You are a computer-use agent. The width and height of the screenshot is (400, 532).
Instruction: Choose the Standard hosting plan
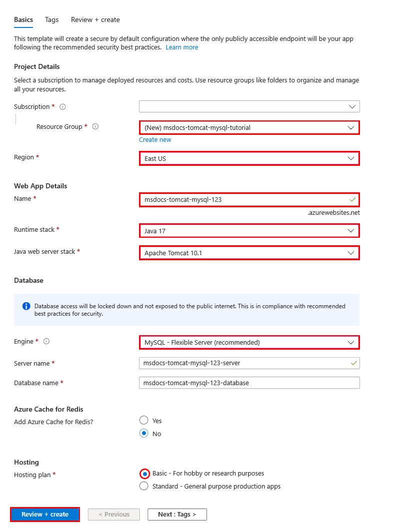tap(144, 486)
